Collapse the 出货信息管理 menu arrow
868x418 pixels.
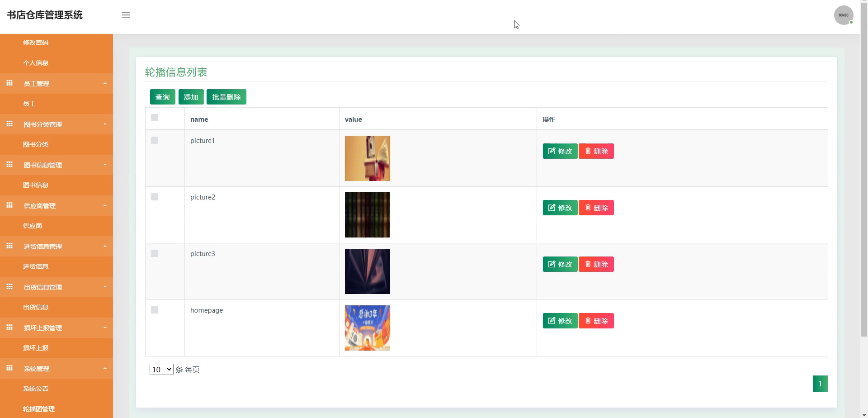tap(105, 287)
